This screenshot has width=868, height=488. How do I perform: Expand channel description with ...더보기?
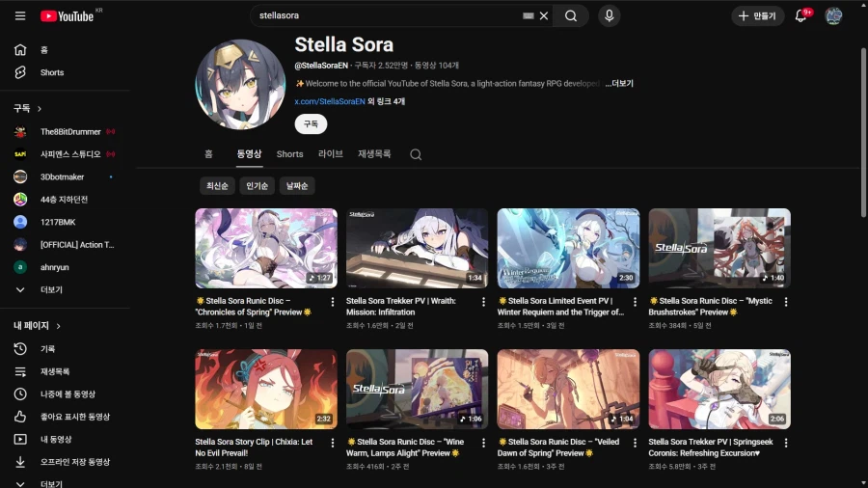[619, 84]
